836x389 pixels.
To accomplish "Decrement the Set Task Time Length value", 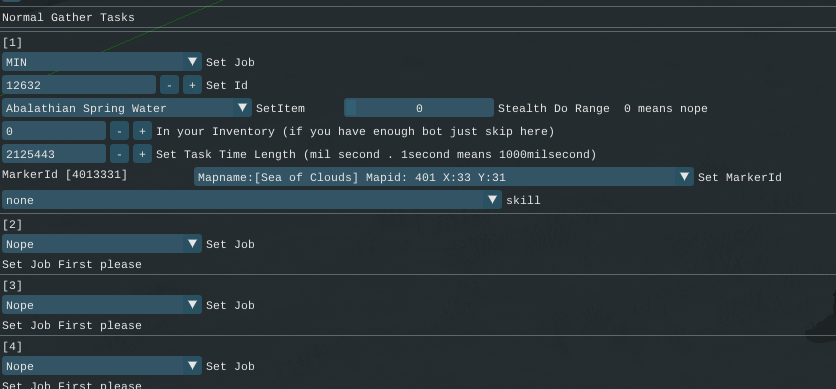I will pyautogui.click(x=119, y=154).
